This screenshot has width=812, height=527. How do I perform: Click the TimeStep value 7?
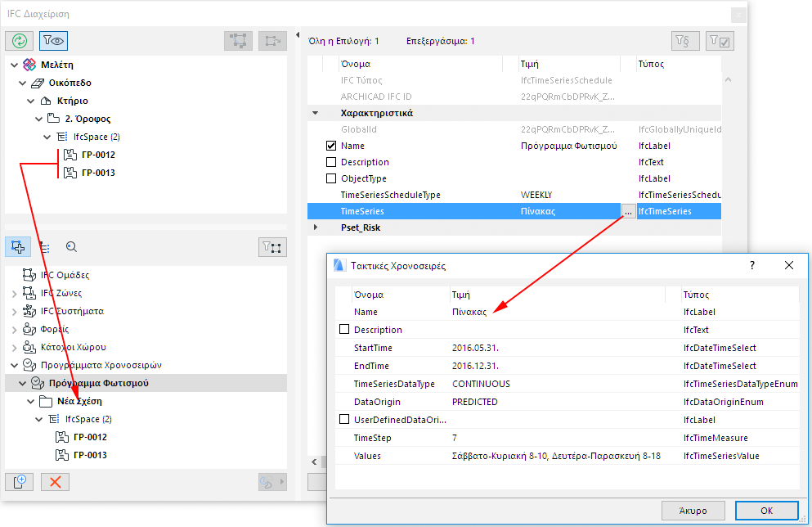(454, 438)
